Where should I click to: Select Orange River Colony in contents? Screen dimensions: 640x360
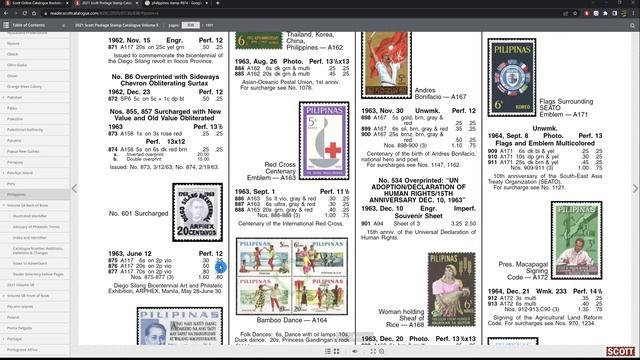pyautogui.click(x=24, y=87)
